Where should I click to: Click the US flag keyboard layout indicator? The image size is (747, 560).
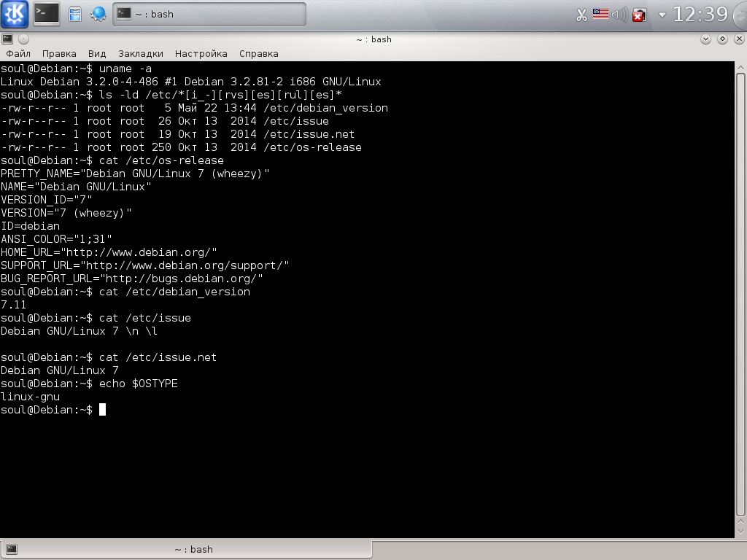click(600, 15)
